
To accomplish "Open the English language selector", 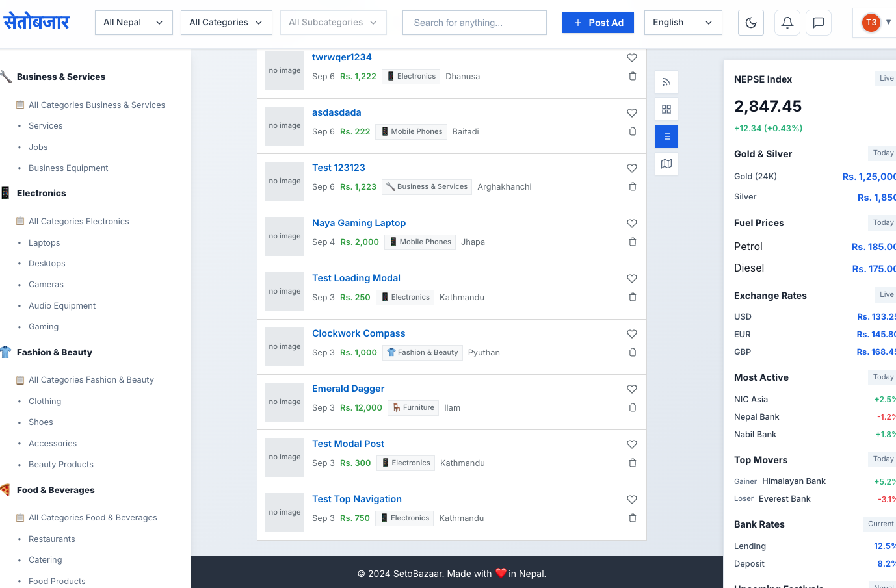I will pos(683,23).
